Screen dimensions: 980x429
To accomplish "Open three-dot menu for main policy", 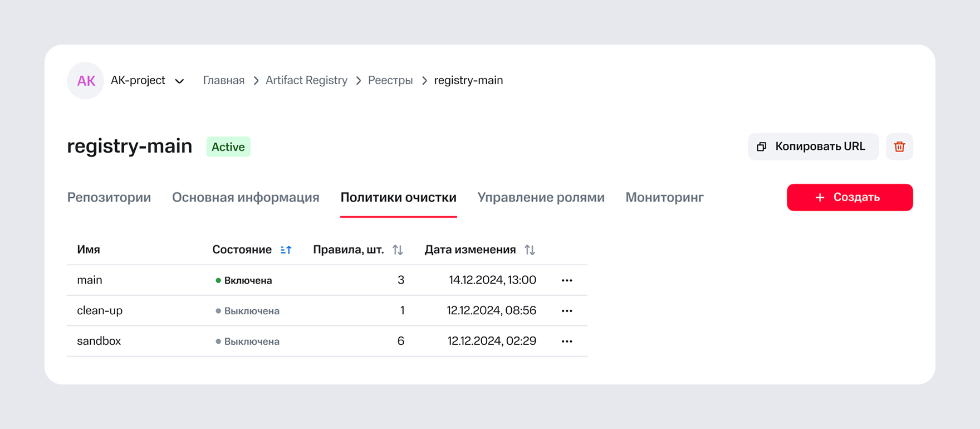I will (567, 280).
